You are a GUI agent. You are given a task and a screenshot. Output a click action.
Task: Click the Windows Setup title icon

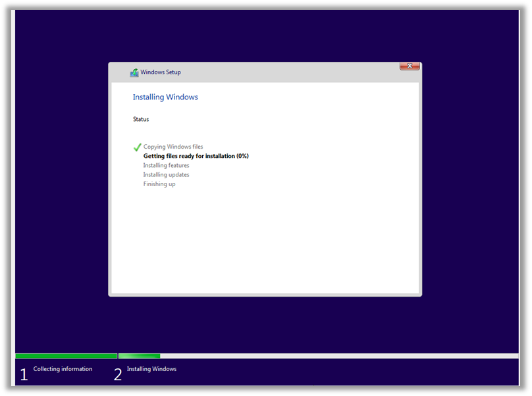click(x=134, y=72)
